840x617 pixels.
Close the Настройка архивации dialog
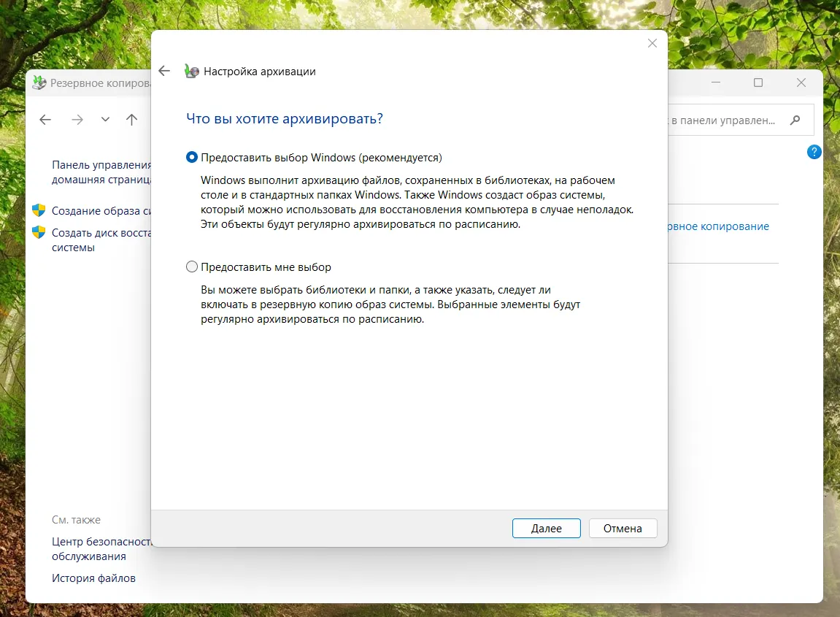click(x=652, y=44)
